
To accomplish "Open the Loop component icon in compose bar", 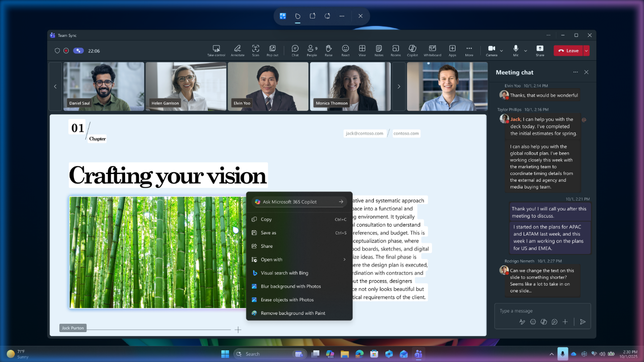I will 555,322.
